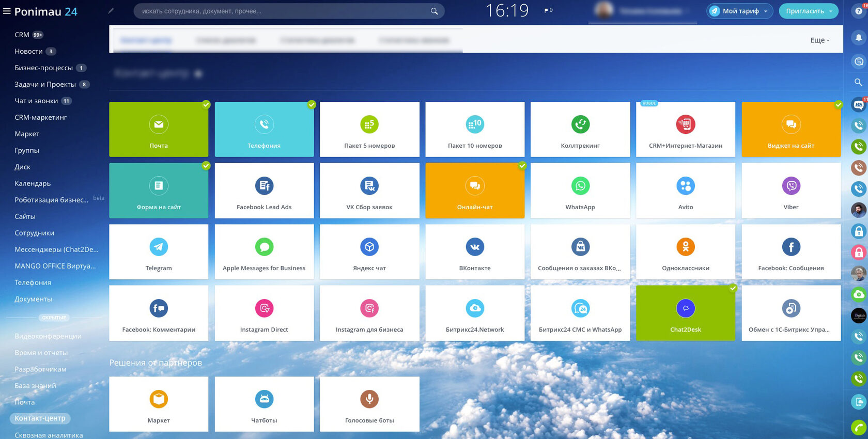
Task: Open the Chat2Desk channel icon
Action: coord(686,308)
